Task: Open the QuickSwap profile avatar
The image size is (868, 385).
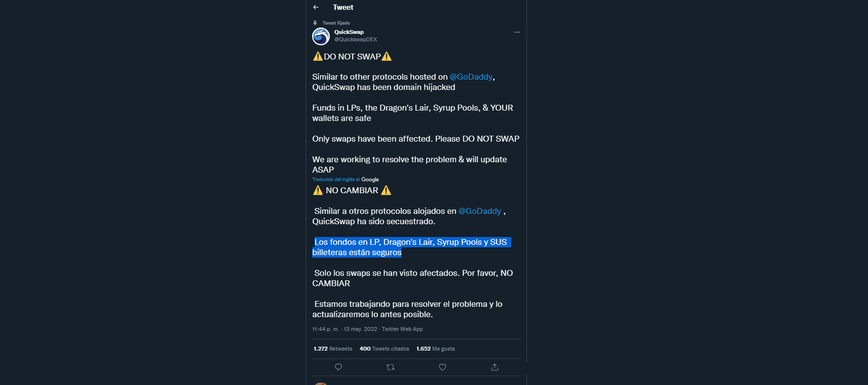Action: pyautogui.click(x=321, y=36)
